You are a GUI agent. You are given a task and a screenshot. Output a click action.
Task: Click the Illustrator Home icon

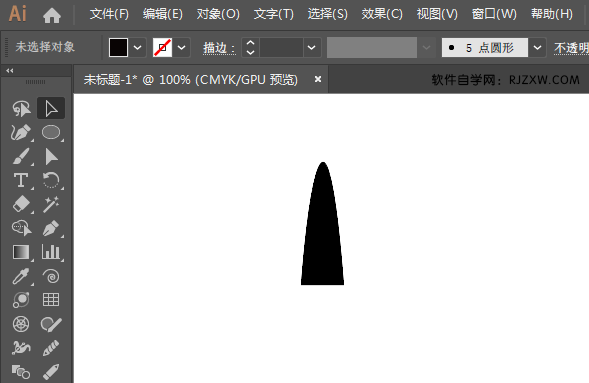52,15
